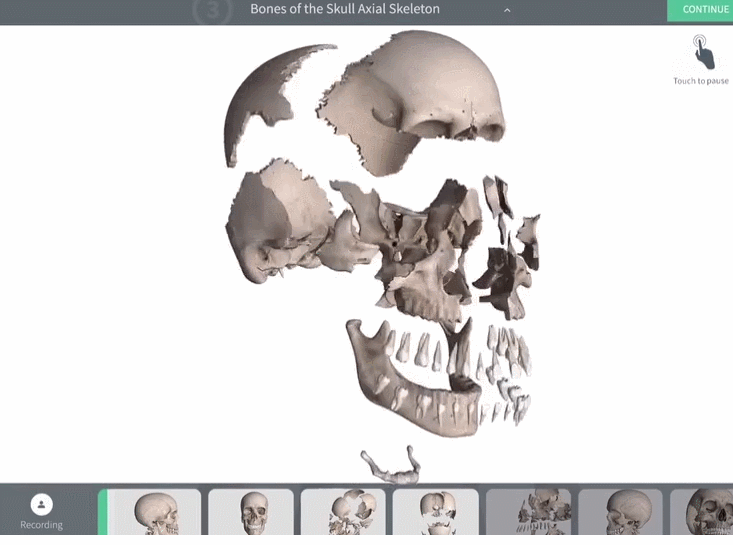Tap the Touch to pause hand icon

703,52
